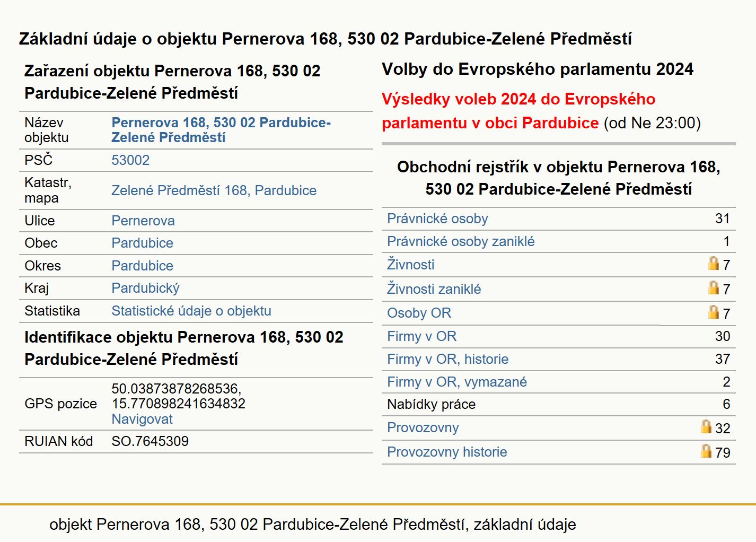Click the lock icon beside Provozovny count
The width and height of the screenshot is (756, 542).
click(x=706, y=426)
